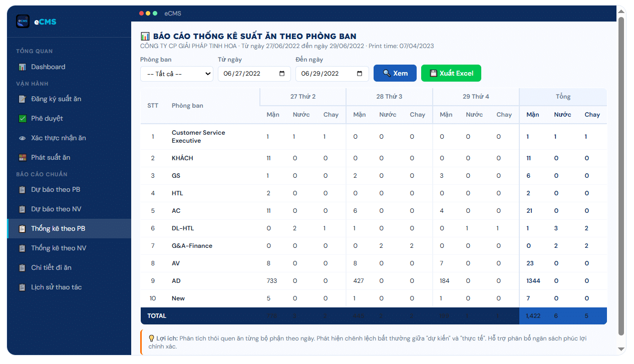Click the Xuất Excel button
This screenshot has height=364, width=634.
click(451, 73)
